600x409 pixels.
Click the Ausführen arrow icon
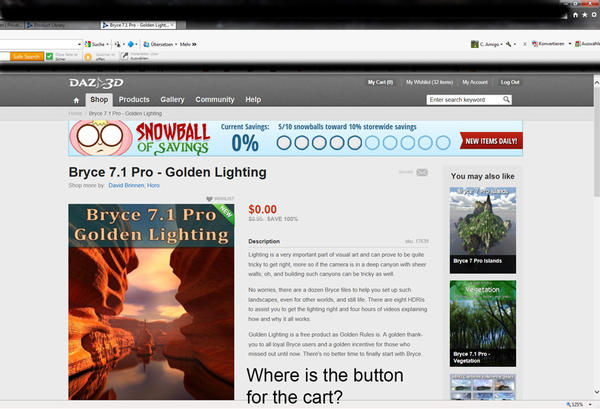124,57
